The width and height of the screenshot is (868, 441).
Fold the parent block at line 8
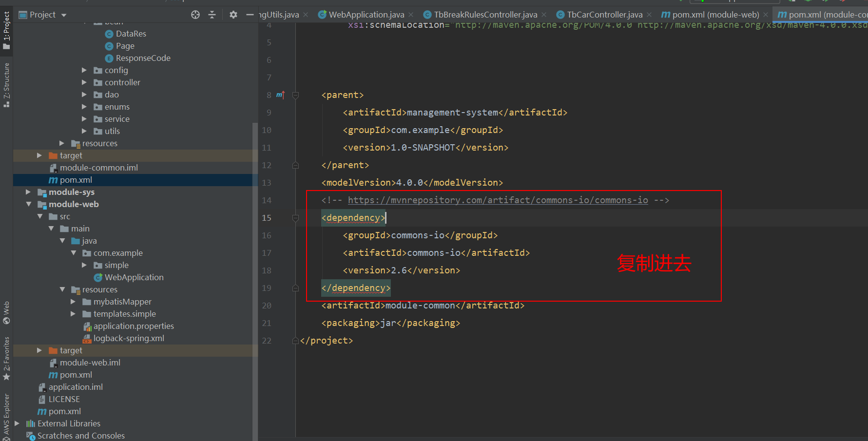coord(295,95)
